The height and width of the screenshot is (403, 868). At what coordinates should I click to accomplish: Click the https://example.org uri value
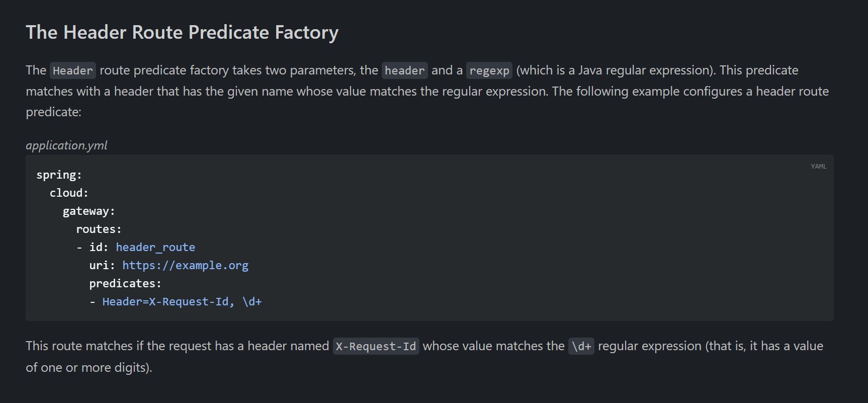186,266
